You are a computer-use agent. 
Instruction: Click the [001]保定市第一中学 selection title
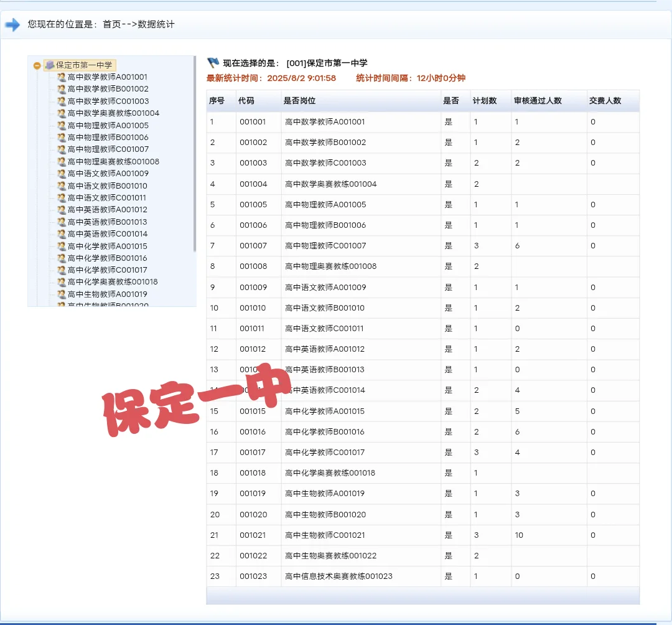[x=327, y=63]
